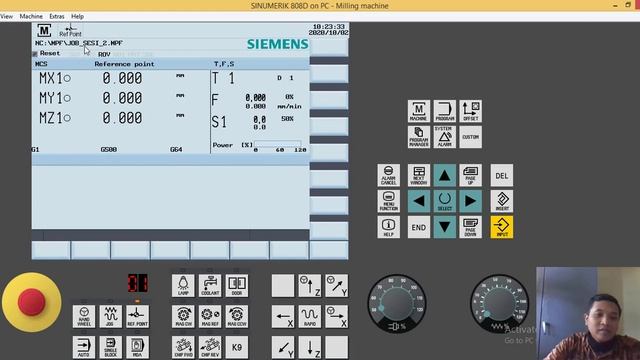The height and width of the screenshot is (360, 640).
Task: Toggle SINGLE BLOCK mode
Action: (x=111, y=347)
